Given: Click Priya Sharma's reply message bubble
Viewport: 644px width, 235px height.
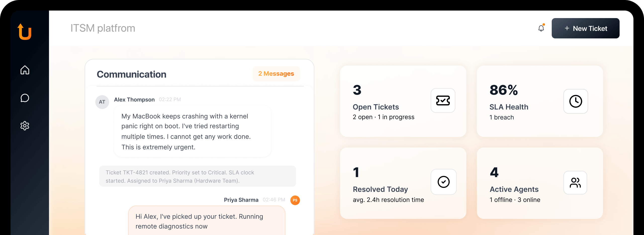Looking at the screenshot, I should 206,221.
